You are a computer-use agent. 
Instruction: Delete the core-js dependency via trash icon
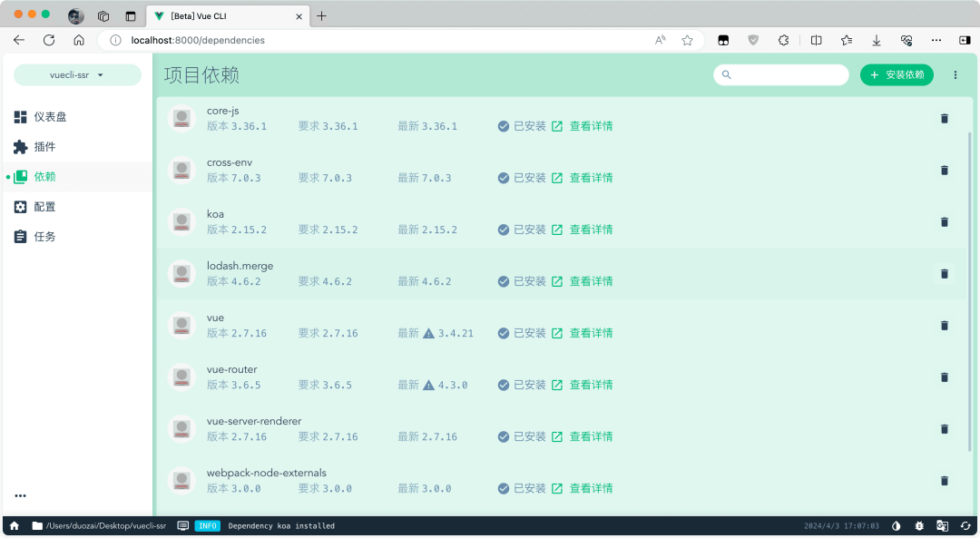(x=945, y=119)
